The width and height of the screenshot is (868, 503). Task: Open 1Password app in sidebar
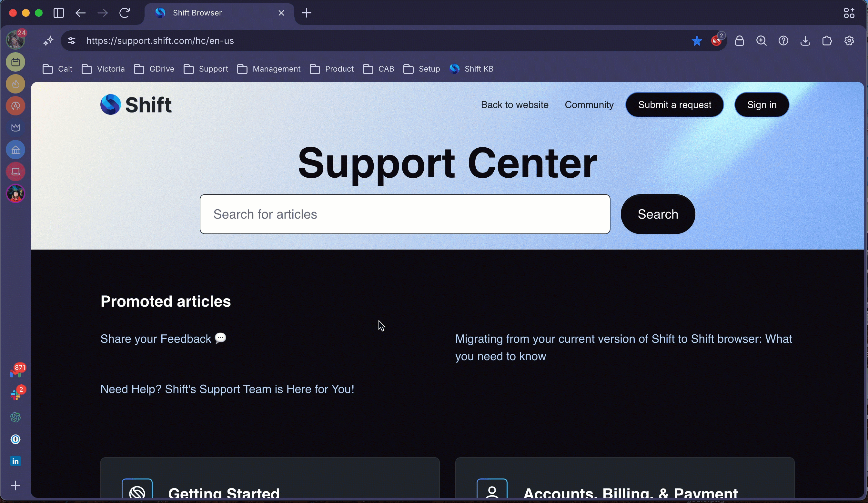click(x=15, y=439)
